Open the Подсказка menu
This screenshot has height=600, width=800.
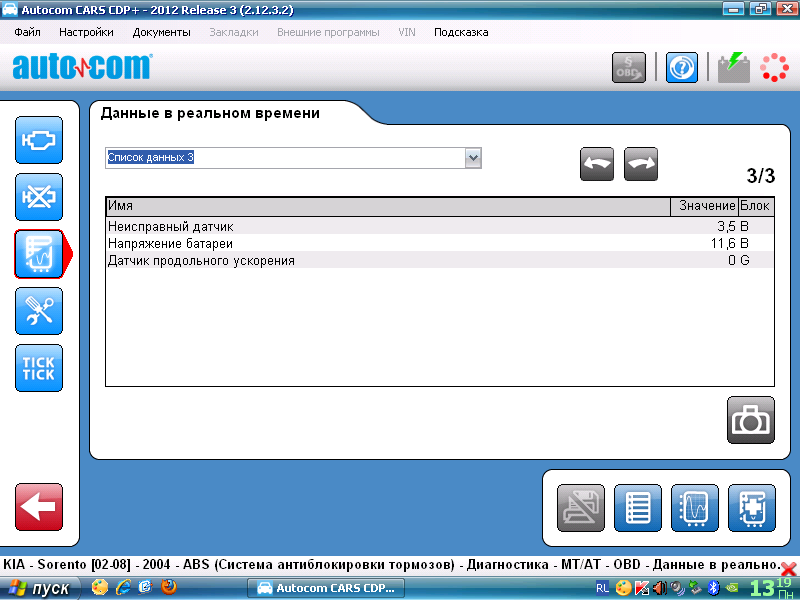[461, 32]
